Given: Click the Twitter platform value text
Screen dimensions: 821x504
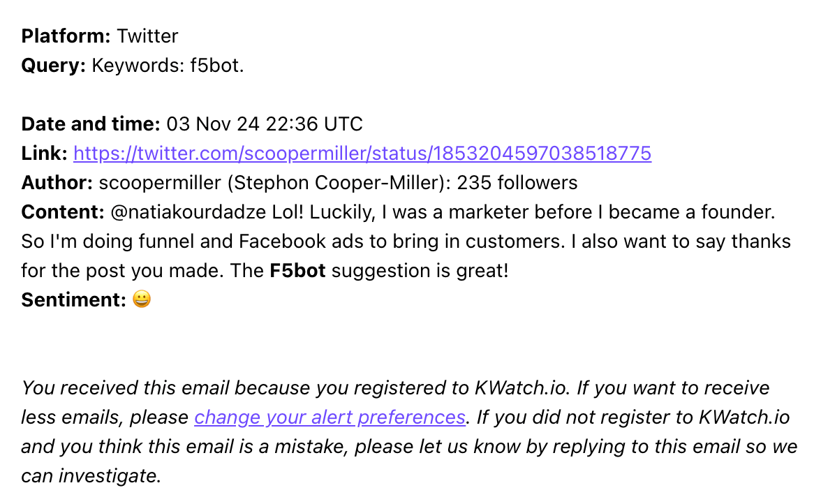Looking at the screenshot, I should [148, 36].
